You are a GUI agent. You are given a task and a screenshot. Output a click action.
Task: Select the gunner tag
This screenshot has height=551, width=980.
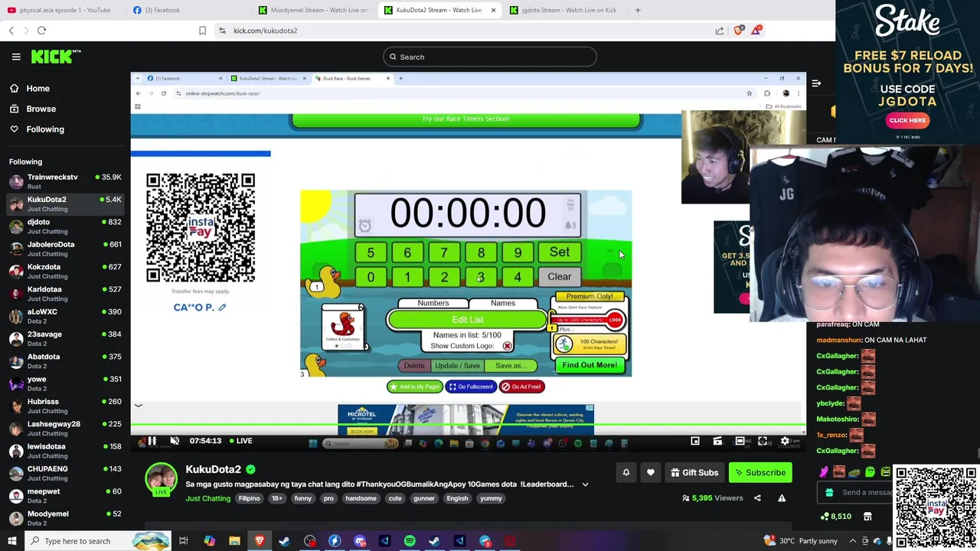[x=423, y=498]
